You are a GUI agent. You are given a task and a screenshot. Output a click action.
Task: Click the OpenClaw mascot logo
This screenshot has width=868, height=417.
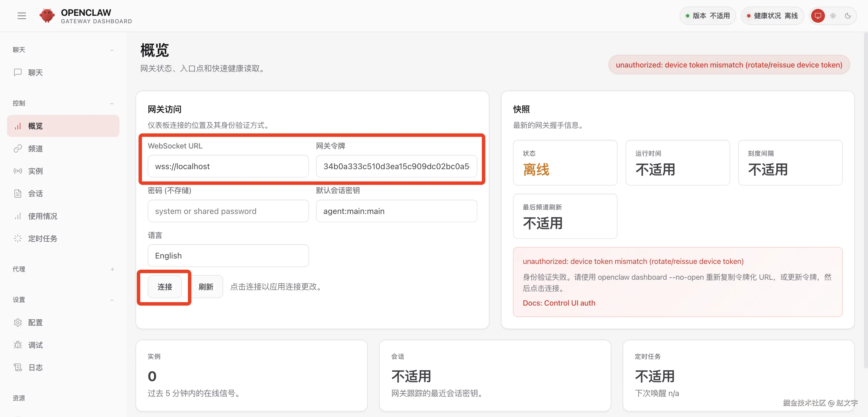click(47, 15)
